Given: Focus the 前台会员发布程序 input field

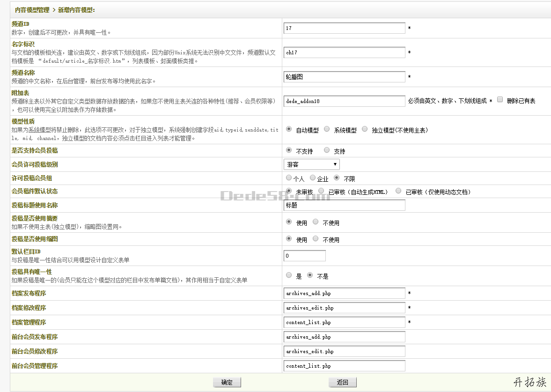Looking at the screenshot, I should click(x=345, y=337).
